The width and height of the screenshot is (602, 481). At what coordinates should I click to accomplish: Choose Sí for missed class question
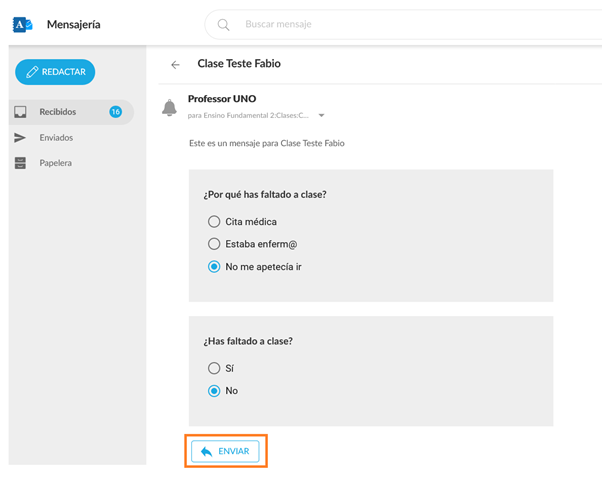214,369
